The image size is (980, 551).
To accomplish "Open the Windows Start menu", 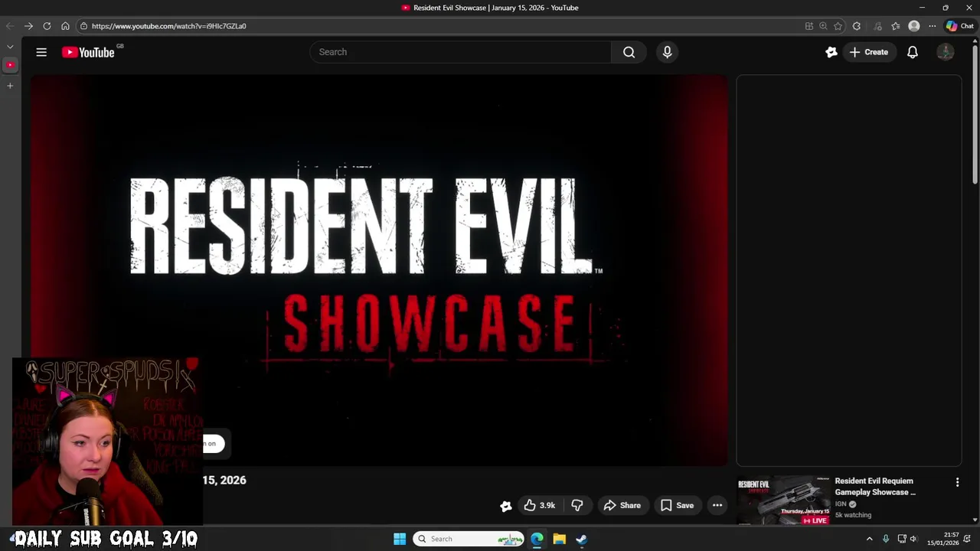I will (400, 539).
